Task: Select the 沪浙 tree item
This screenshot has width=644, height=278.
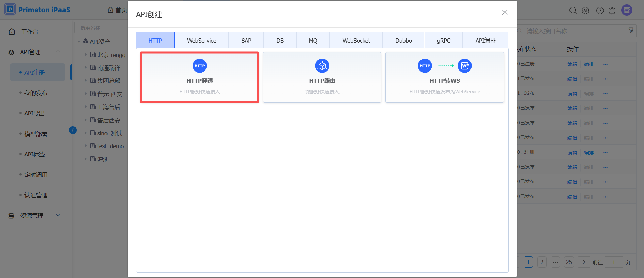Action: click(x=103, y=159)
